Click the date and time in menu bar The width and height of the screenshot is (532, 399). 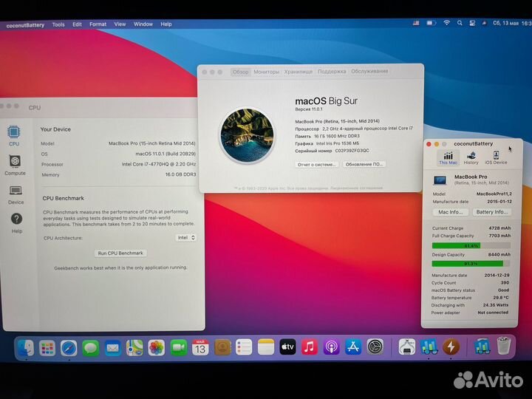(512, 23)
